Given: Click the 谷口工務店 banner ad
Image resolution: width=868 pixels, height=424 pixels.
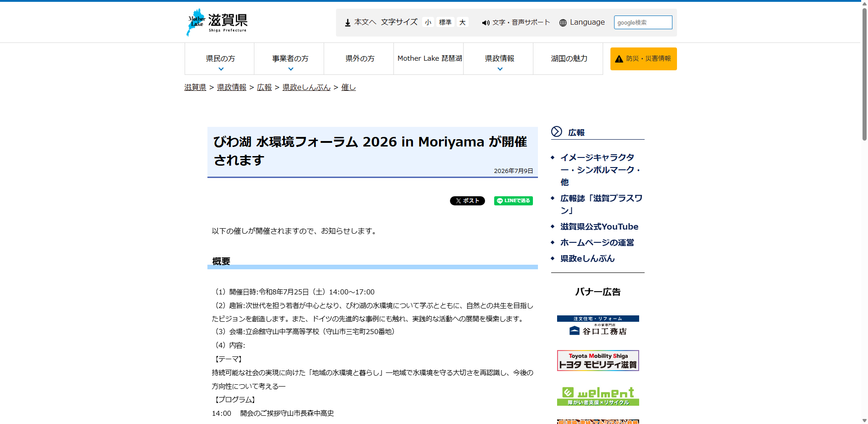Looking at the screenshot, I should [x=598, y=325].
